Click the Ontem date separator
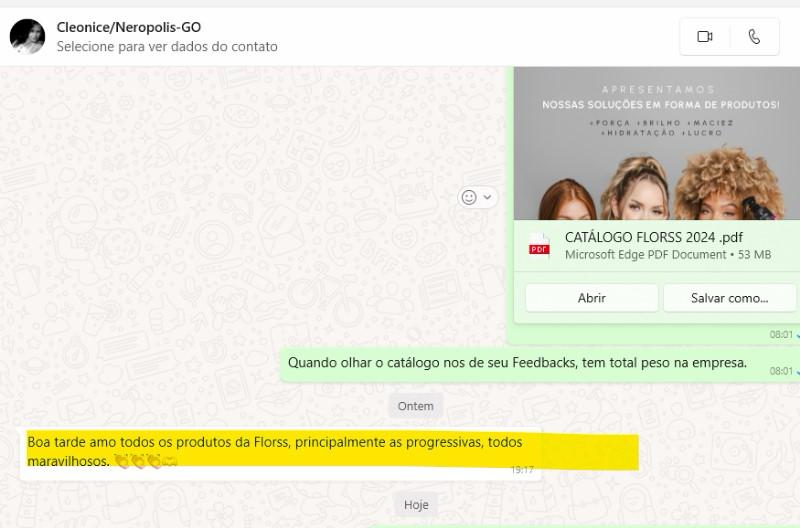 (x=415, y=406)
